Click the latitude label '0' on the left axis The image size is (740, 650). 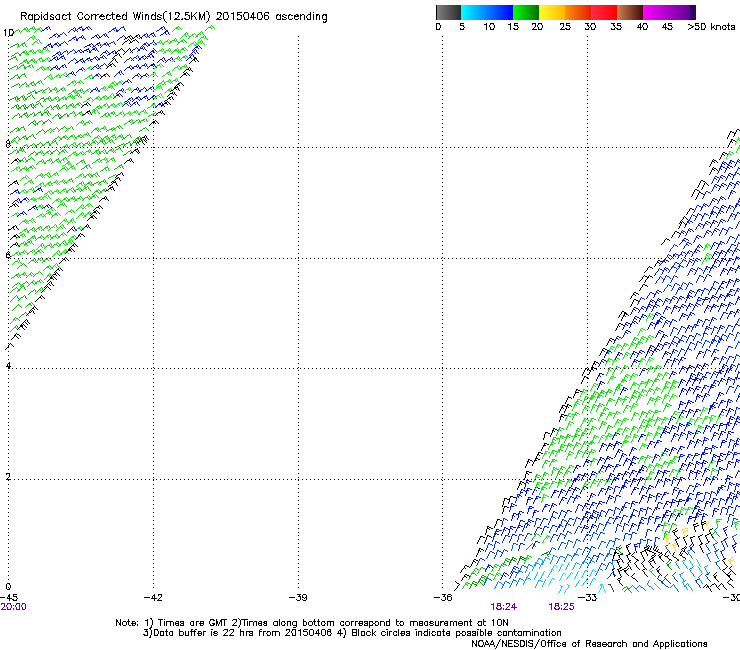click(x=8, y=587)
